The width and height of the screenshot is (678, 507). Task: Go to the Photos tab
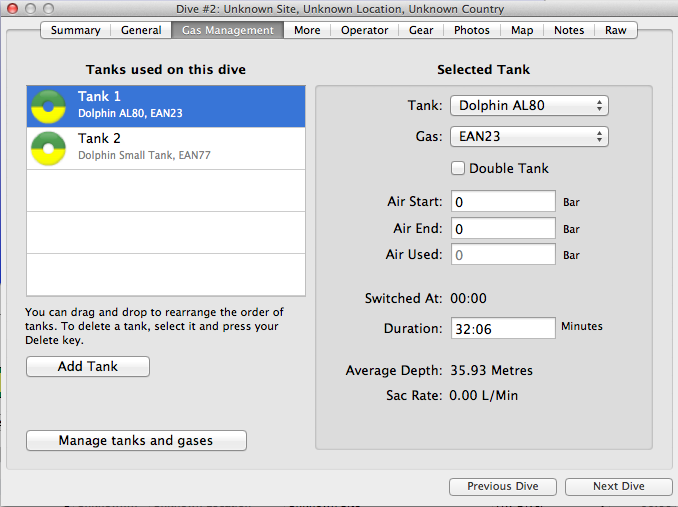pyautogui.click(x=471, y=30)
